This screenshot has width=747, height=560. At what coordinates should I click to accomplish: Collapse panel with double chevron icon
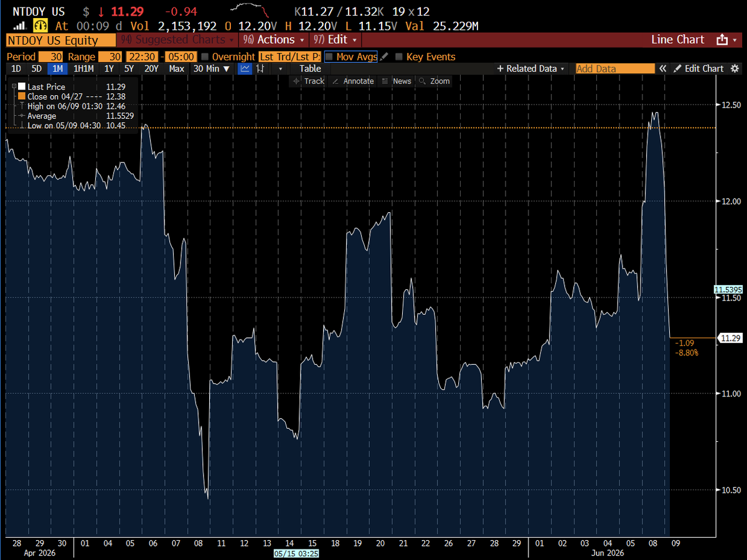[x=663, y=68]
